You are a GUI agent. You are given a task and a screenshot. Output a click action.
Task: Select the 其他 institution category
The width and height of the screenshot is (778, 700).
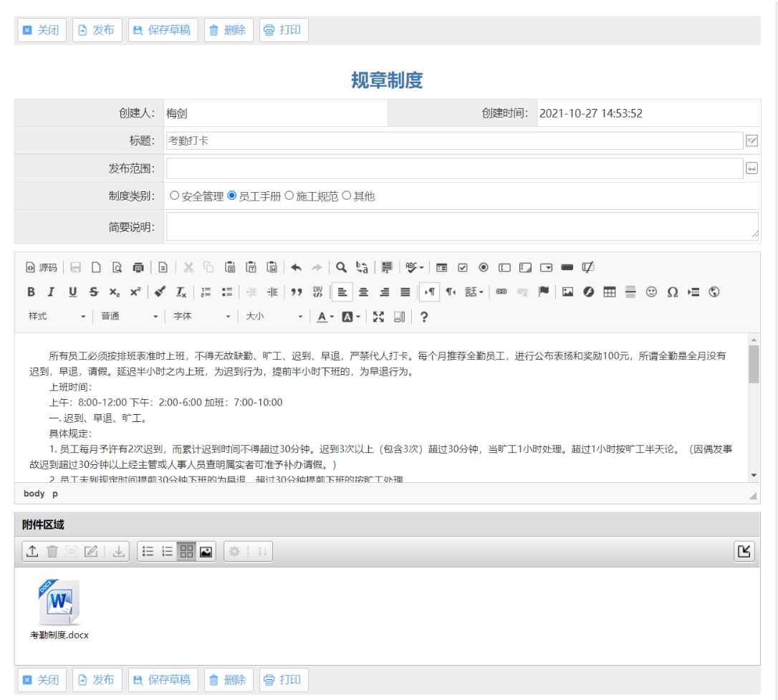click(x=347, y=194)
